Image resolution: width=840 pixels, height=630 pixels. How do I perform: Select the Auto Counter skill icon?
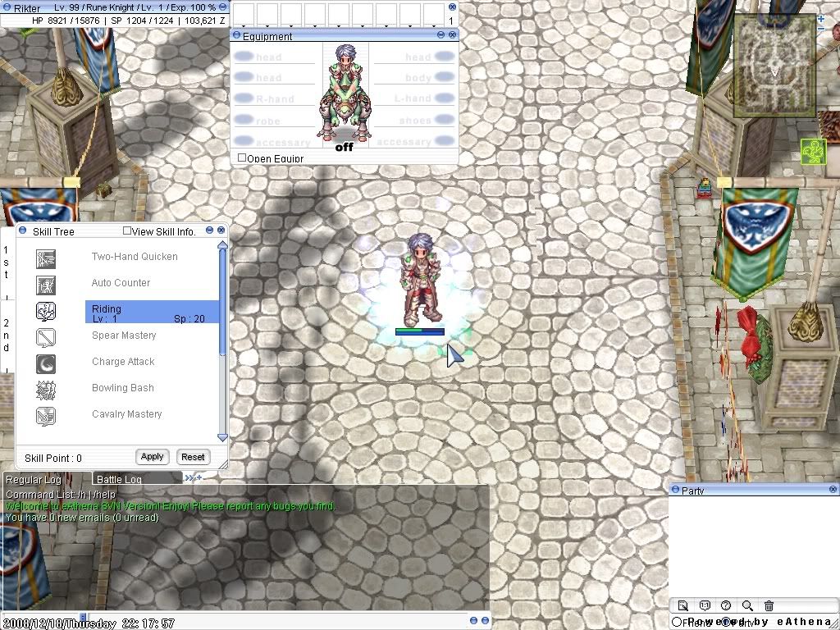(46, 285)
